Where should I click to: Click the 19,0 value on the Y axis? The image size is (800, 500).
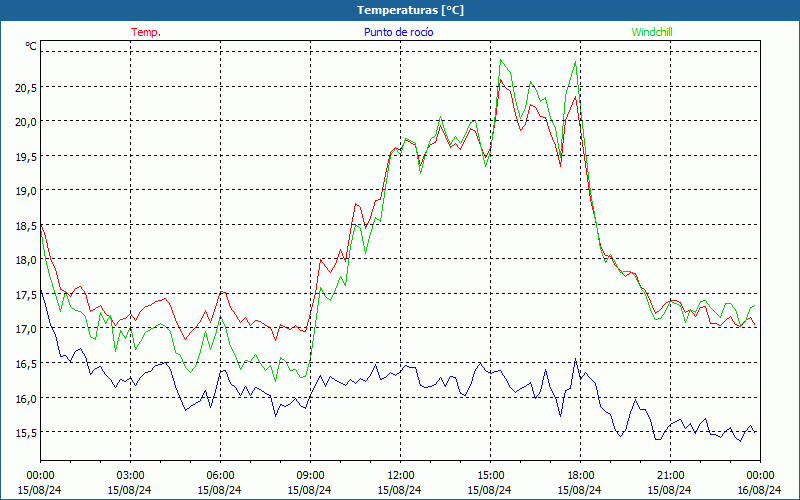(x=26, y=191)
